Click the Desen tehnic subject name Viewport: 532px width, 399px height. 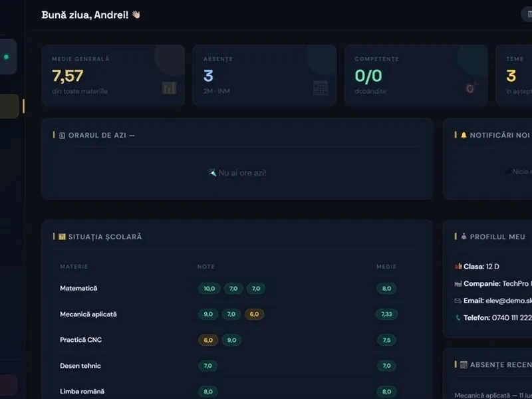click(80, 366)
